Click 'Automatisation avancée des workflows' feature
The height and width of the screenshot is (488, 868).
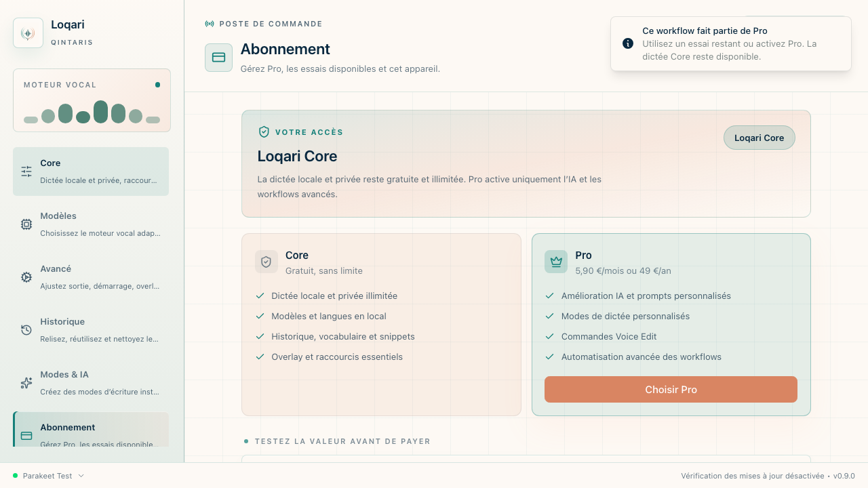tap(642, 357)
